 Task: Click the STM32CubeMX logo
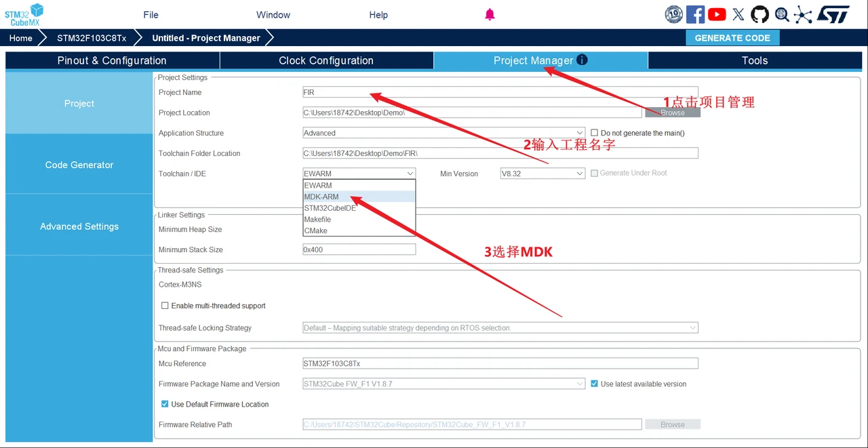24,14
